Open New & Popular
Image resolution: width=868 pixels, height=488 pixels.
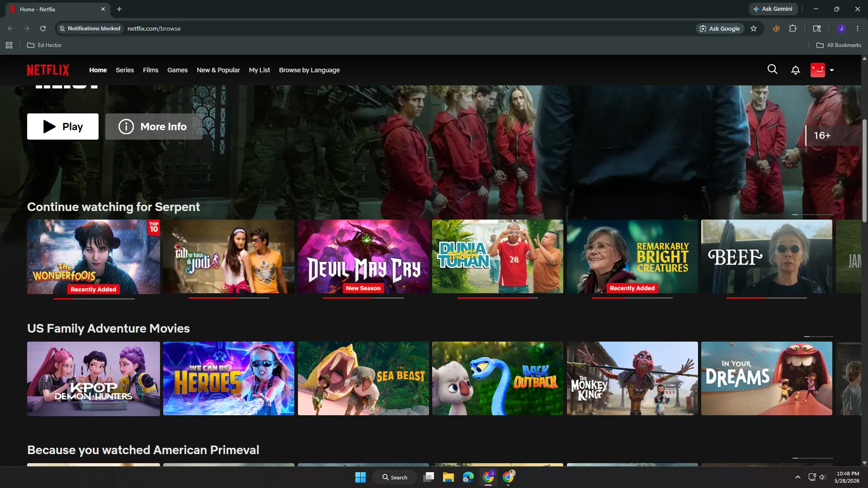tap(218, 70)
